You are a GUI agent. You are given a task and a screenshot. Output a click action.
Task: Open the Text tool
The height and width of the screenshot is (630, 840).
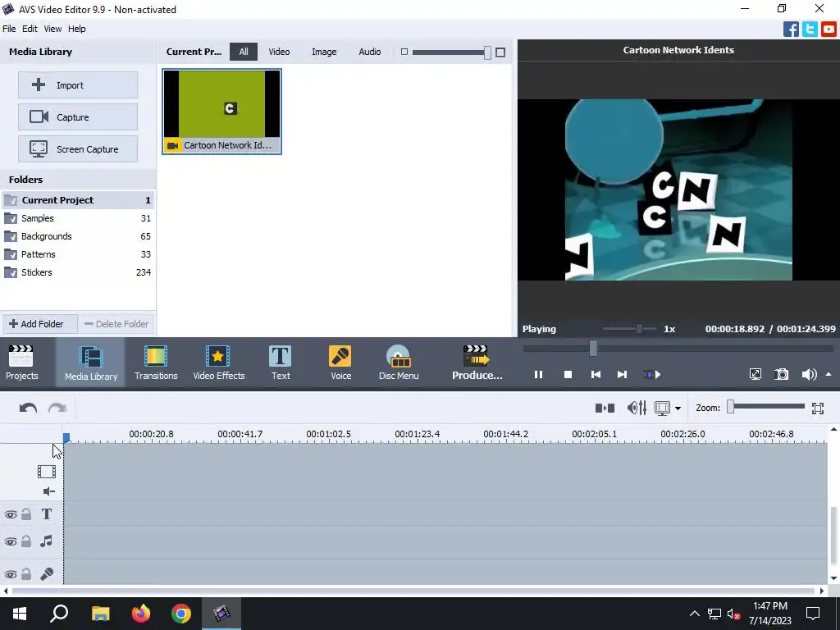(x=281, y=362)
